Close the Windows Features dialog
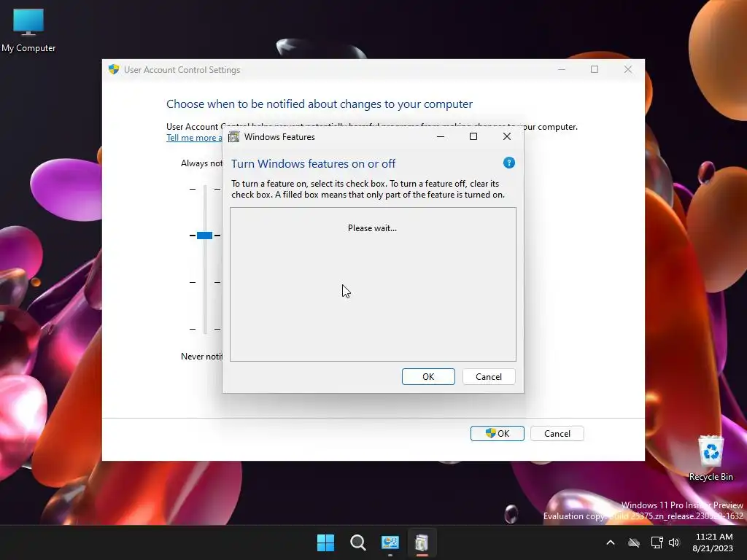 click(507, 136)
